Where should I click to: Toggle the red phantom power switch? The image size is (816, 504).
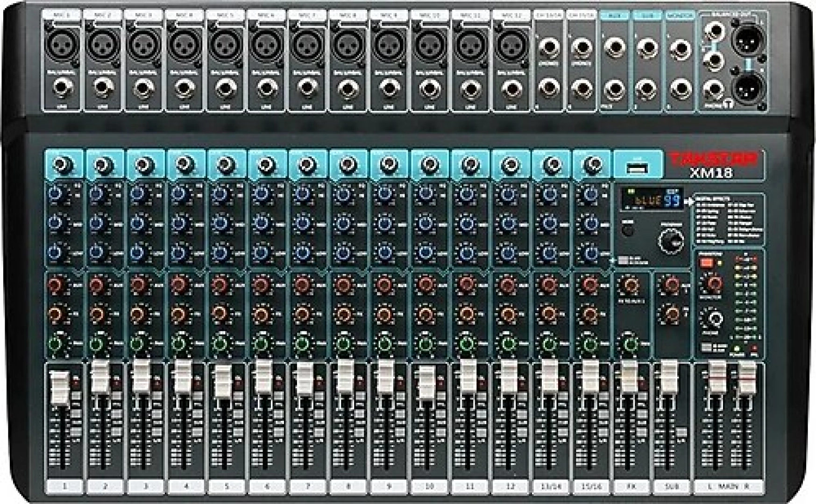[706, 263]
